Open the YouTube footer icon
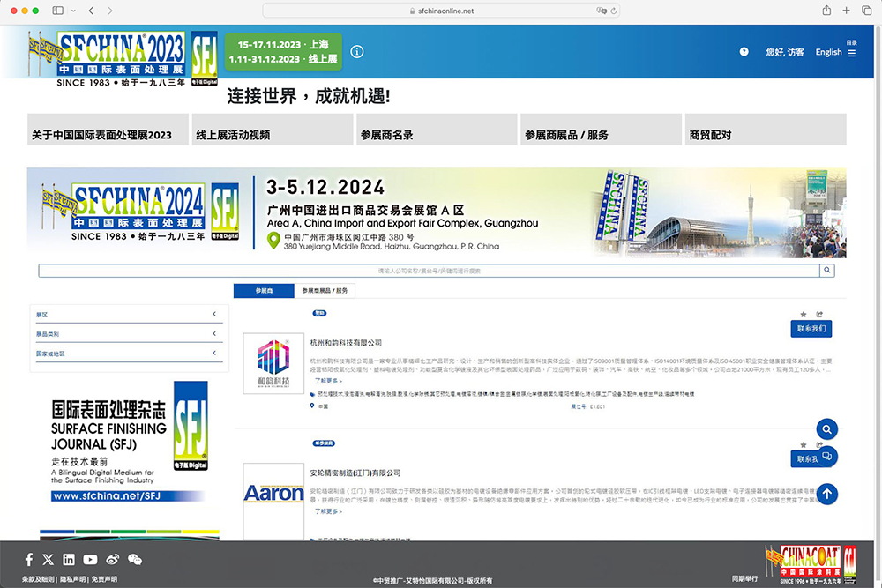 click(90, 559)
